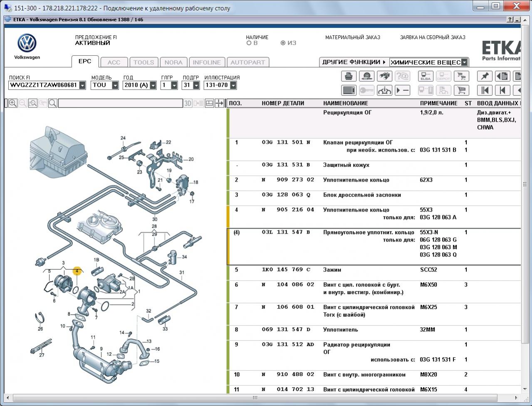Open the ПОИСК FI VIN dropdown
The height and width of the screenshot is (406, 532).
[82, 85]
